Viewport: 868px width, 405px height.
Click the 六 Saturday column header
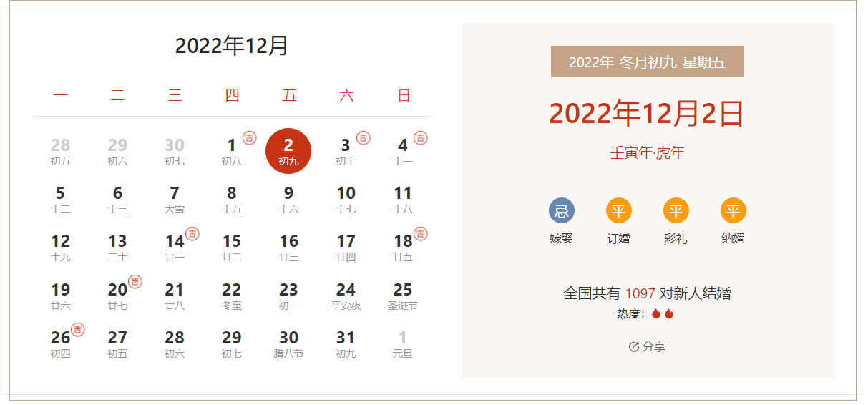[346, 95]
